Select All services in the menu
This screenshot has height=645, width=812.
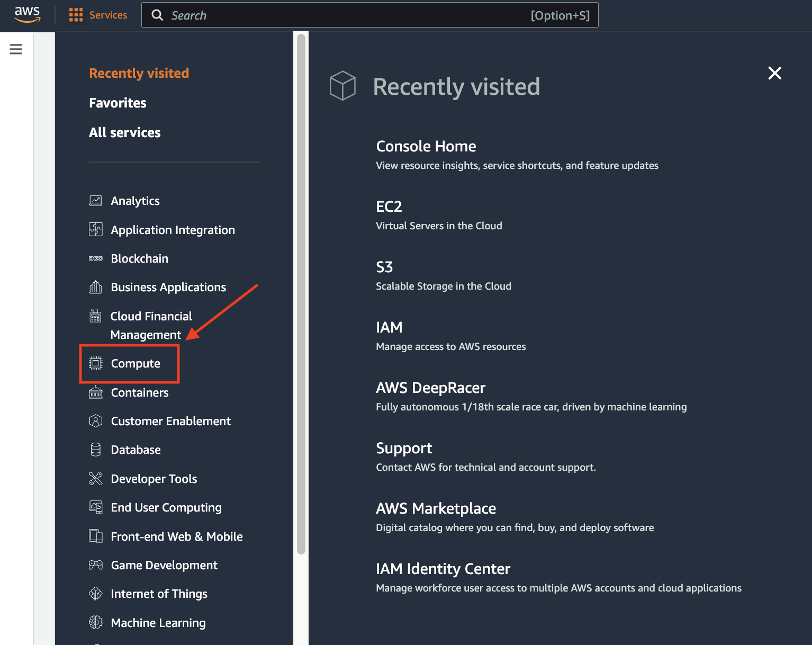click(124, 132)
